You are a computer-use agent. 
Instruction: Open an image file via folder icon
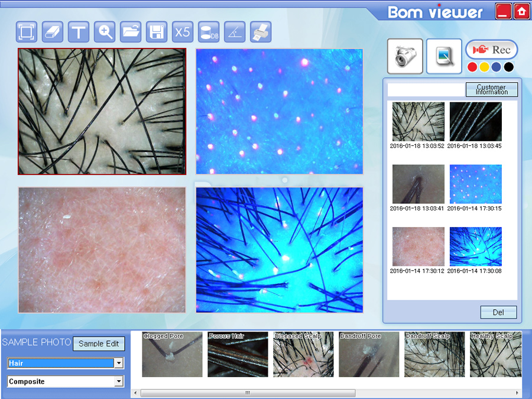point(131,31)
